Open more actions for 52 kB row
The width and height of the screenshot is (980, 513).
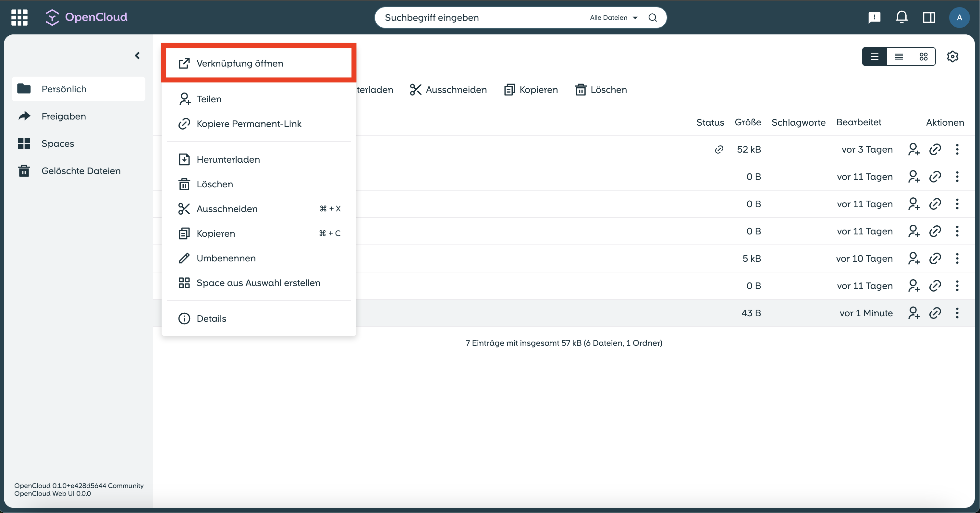click(957, 150)
